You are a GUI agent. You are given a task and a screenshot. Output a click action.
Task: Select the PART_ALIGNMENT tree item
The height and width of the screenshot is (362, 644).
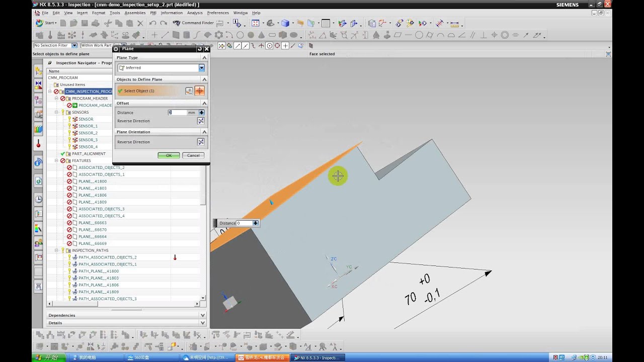(x=89, y=153)
